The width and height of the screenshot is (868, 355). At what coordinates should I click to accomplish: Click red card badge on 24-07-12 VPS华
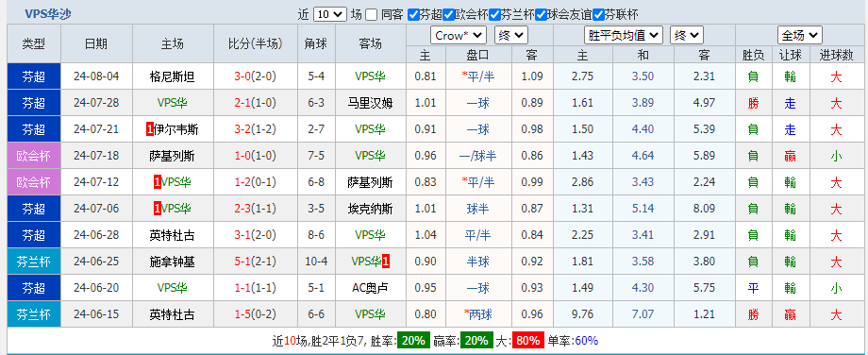158,182
